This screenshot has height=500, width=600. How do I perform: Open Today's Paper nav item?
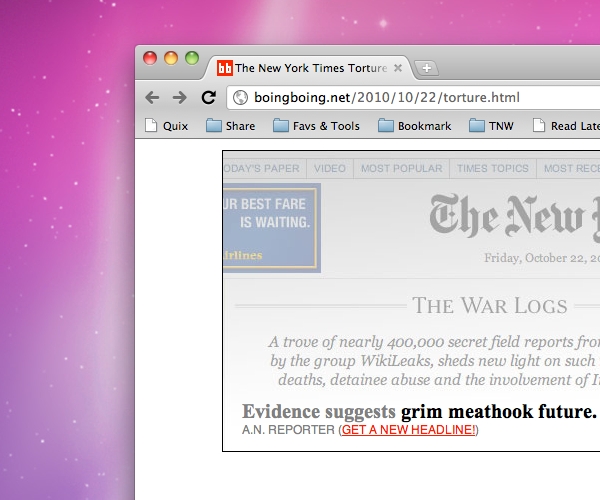point(265,168)
